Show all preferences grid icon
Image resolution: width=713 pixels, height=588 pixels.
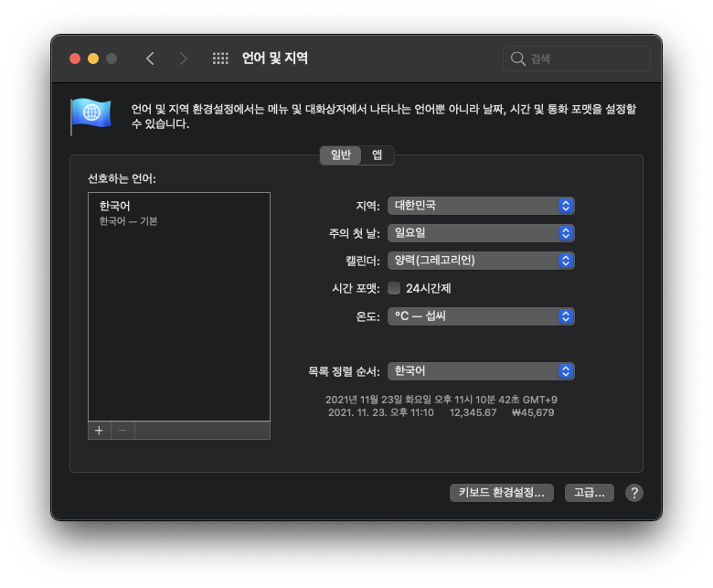click(220, 59)
